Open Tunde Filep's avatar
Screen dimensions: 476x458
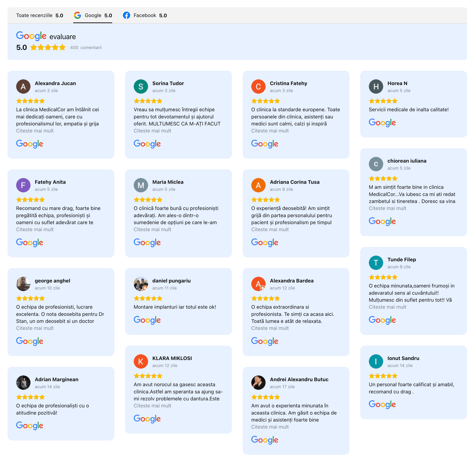pos(376,263)
